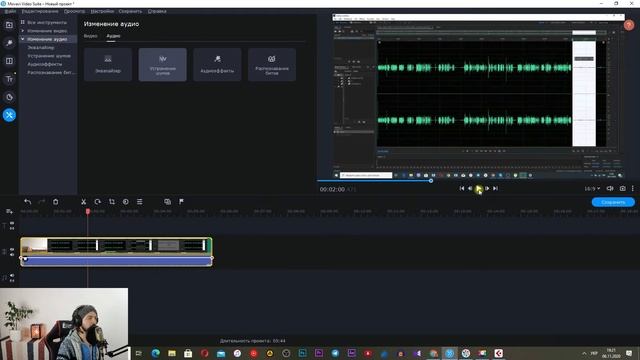Open Microsoft Store in taskbar
The height and width of the screenshot is (360, 640).
(188, 353)
